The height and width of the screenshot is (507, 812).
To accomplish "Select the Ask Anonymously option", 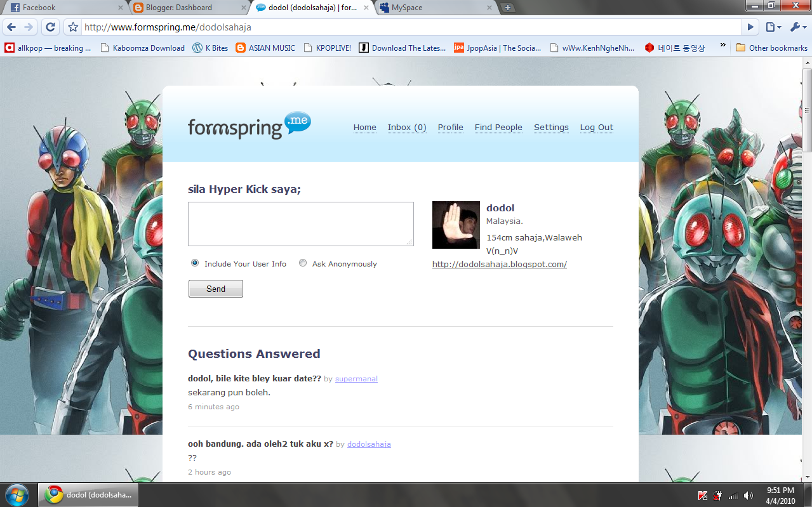I will tap(303, 263).
